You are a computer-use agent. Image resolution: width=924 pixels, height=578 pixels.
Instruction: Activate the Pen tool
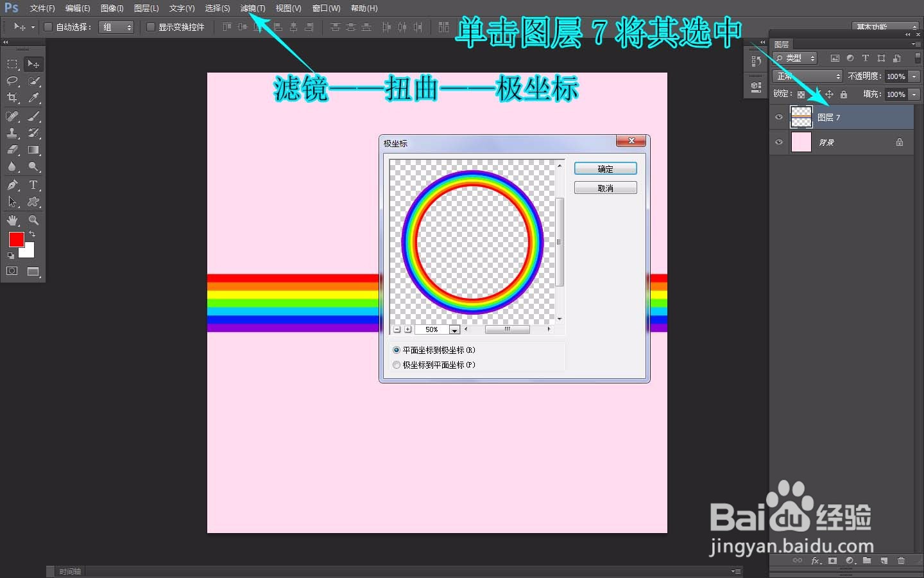point(12,185)
